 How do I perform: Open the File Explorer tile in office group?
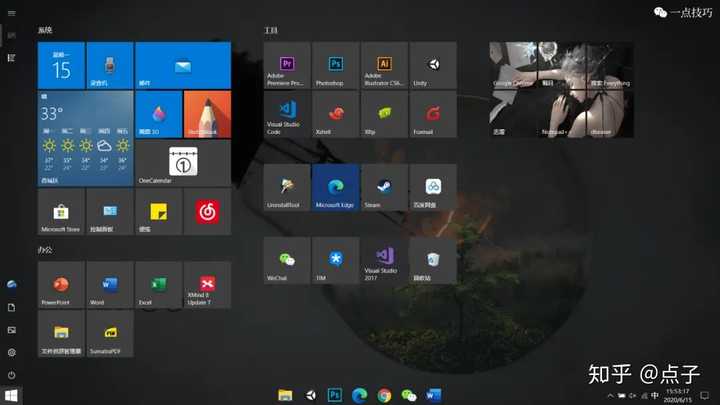point(61,333)
